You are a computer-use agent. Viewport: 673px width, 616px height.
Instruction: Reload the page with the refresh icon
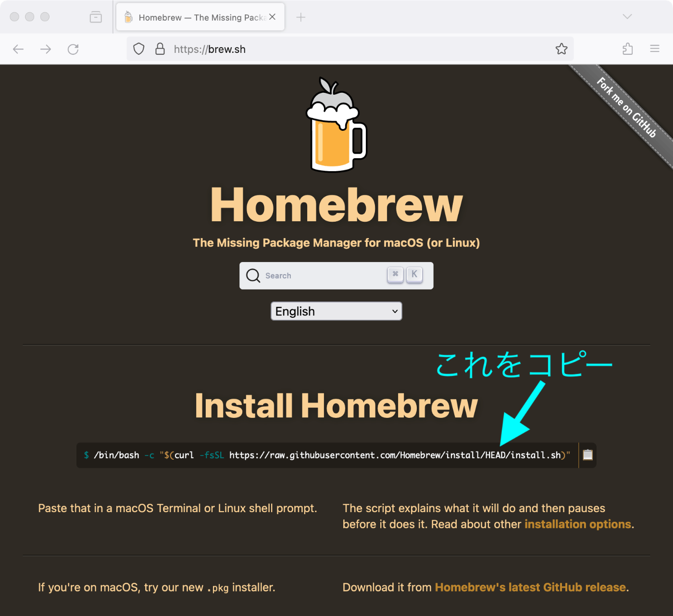point(73,49)
